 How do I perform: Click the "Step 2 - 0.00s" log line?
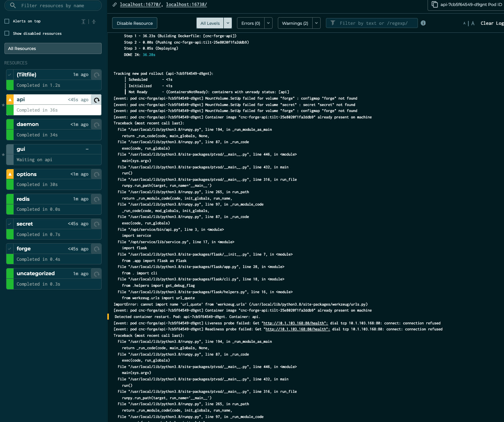pos(186,42)
